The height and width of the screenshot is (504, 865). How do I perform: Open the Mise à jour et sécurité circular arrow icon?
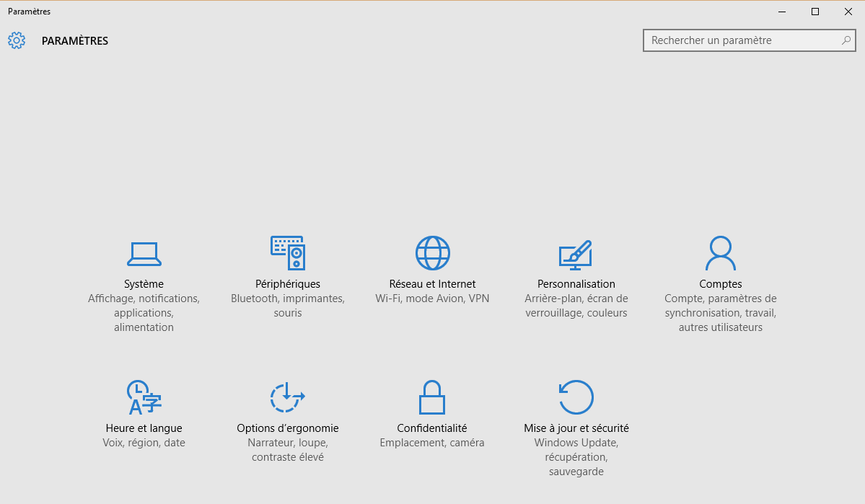[576, 397]
